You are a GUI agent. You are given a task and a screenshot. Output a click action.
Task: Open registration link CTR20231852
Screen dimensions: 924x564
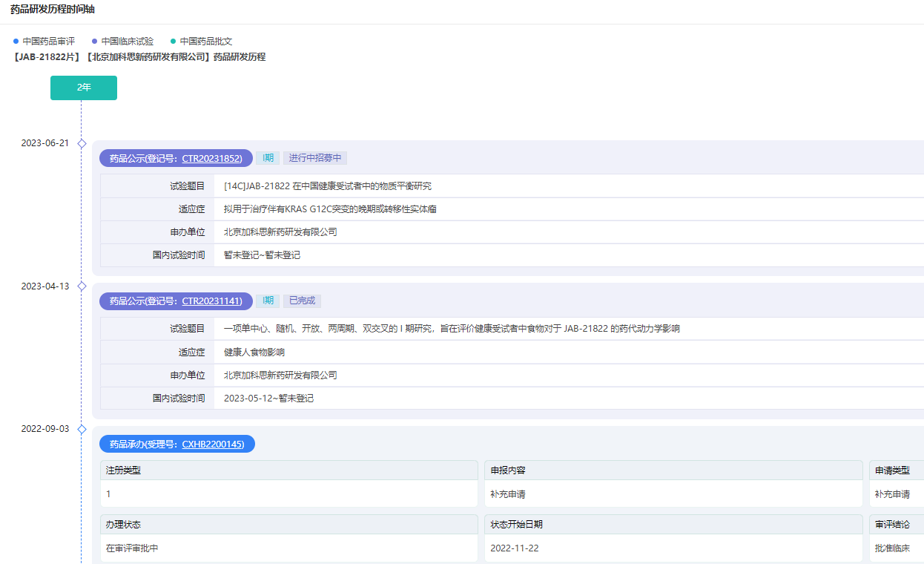click(211, 158)
